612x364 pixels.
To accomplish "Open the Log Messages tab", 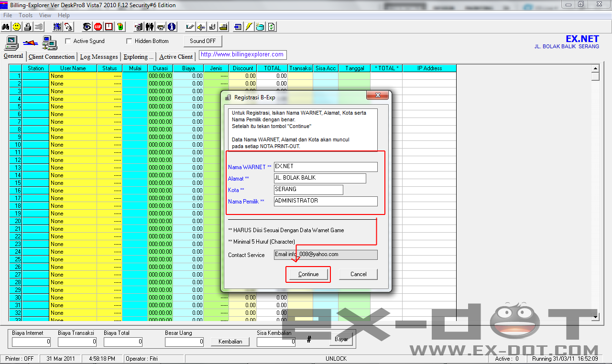I will point(99,56).
